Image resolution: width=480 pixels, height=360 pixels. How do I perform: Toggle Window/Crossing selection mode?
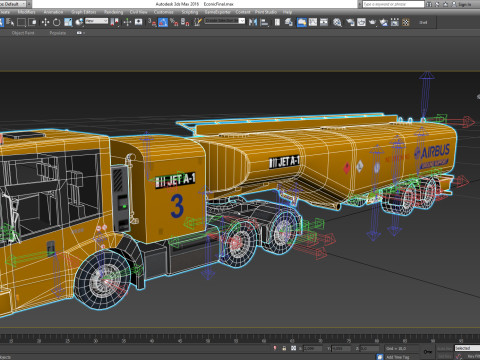tap(32, 22)
